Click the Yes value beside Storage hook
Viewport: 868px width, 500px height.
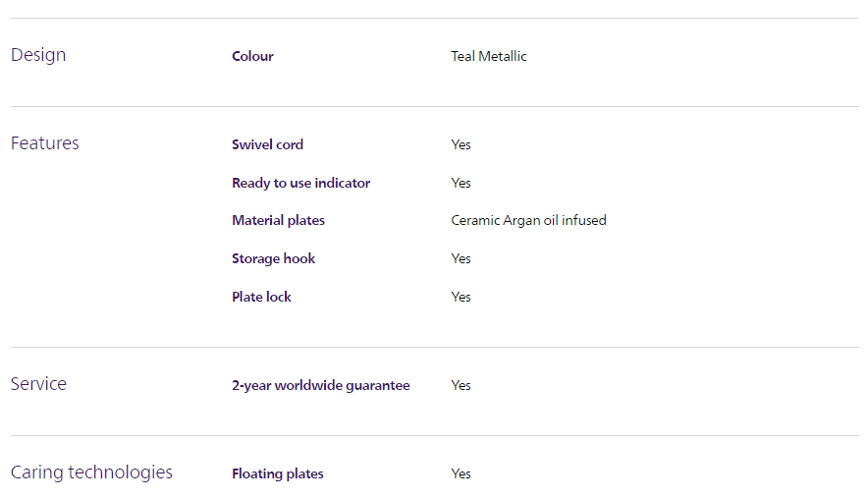click(461, 258)
